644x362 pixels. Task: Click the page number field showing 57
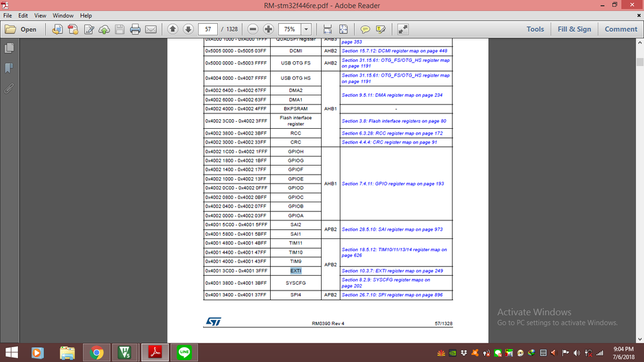click(x=208, y=29)
